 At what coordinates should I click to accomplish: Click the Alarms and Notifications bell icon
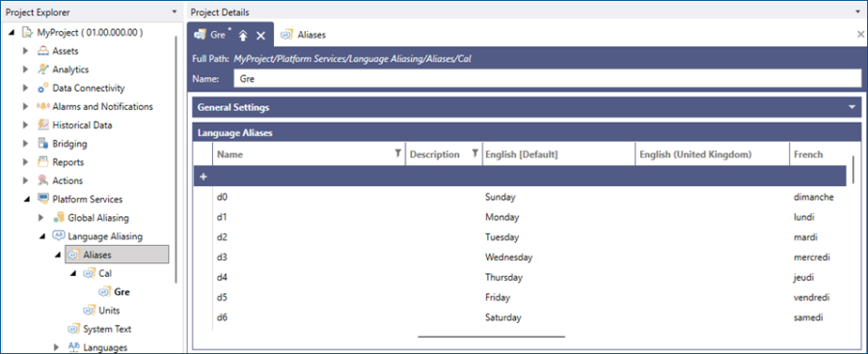(42, 106)
